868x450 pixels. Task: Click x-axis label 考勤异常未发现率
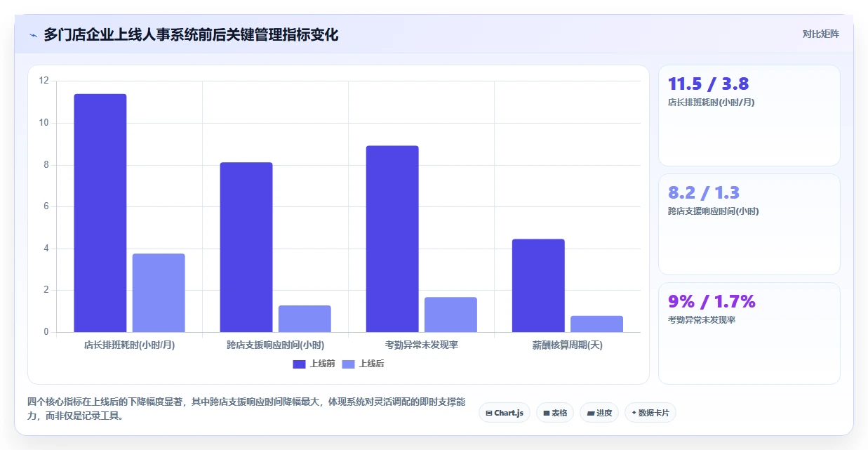click(x=421, y=345)
